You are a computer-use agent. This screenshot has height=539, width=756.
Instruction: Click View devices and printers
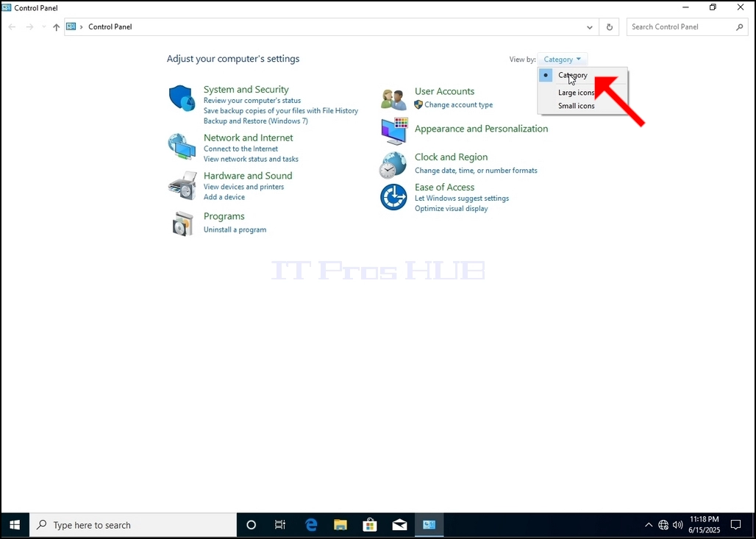point(243,187)
